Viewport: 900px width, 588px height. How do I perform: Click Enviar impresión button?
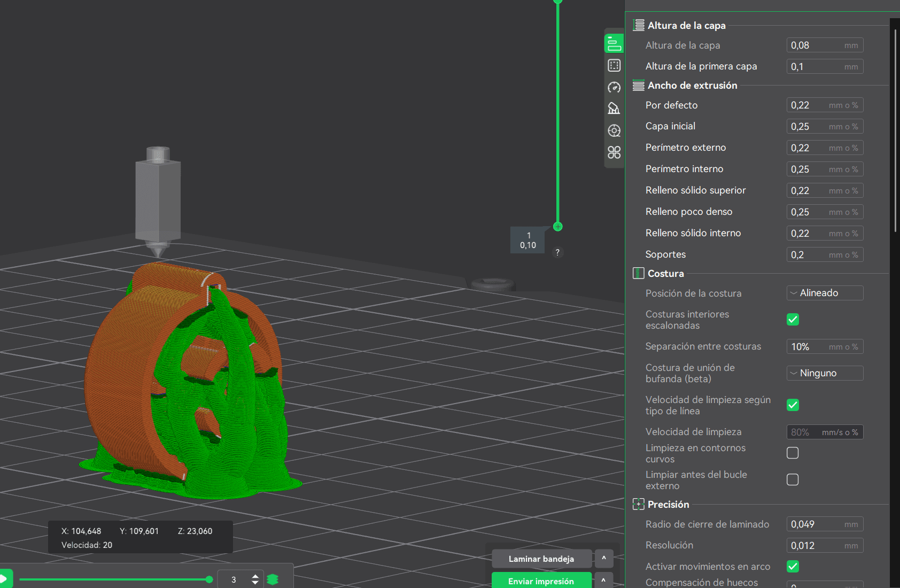tap(541, 581)
